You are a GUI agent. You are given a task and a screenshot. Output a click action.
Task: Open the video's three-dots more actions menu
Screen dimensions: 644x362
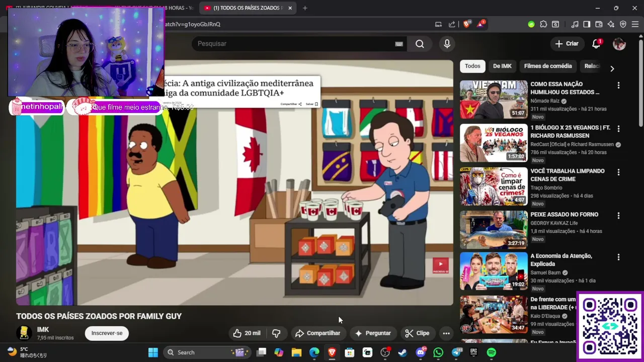446,333
